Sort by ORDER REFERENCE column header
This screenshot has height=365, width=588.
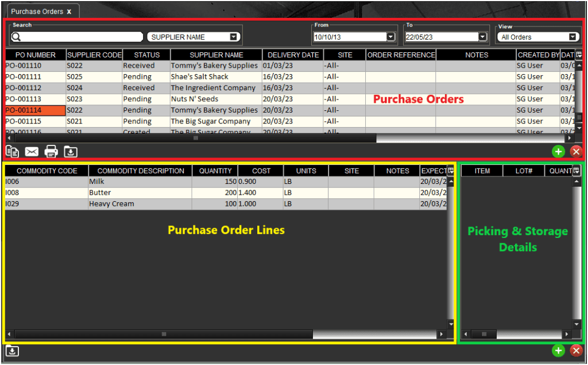(x=401, y=55)
